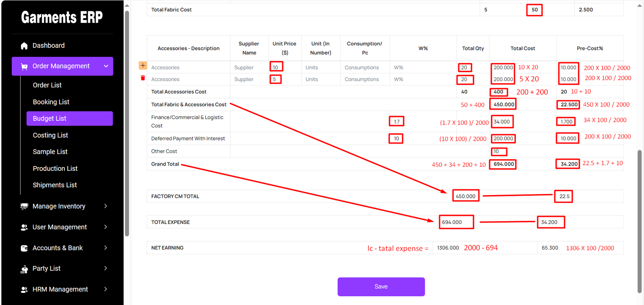Collapse the Order Management menu chevron
This screenshot has width=644, height=305.
[x=106, y=66]
